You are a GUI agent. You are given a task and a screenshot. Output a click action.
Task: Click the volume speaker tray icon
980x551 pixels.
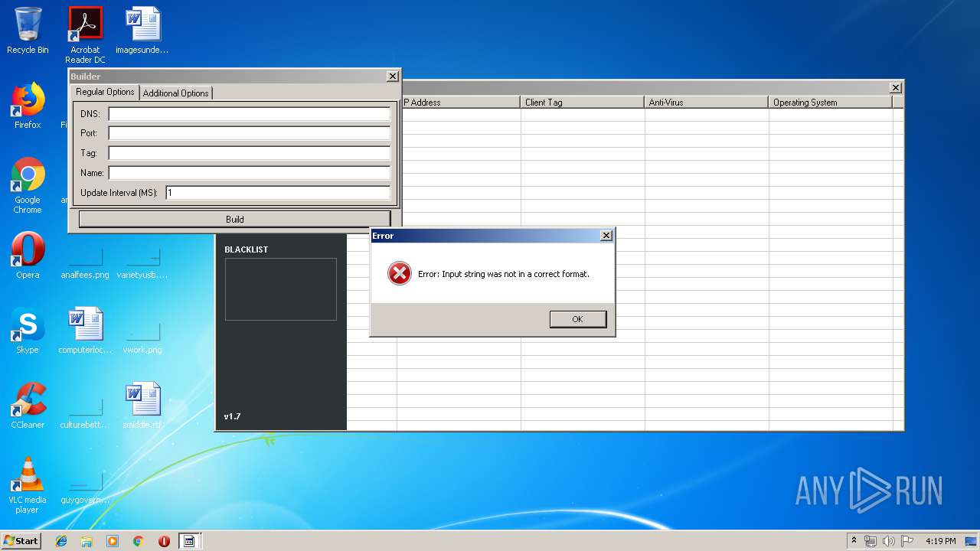point(889,541)
